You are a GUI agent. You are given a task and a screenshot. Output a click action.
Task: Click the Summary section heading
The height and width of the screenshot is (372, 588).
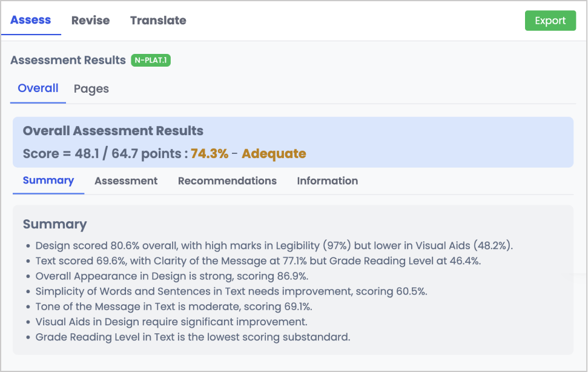(x=55, y=224)
